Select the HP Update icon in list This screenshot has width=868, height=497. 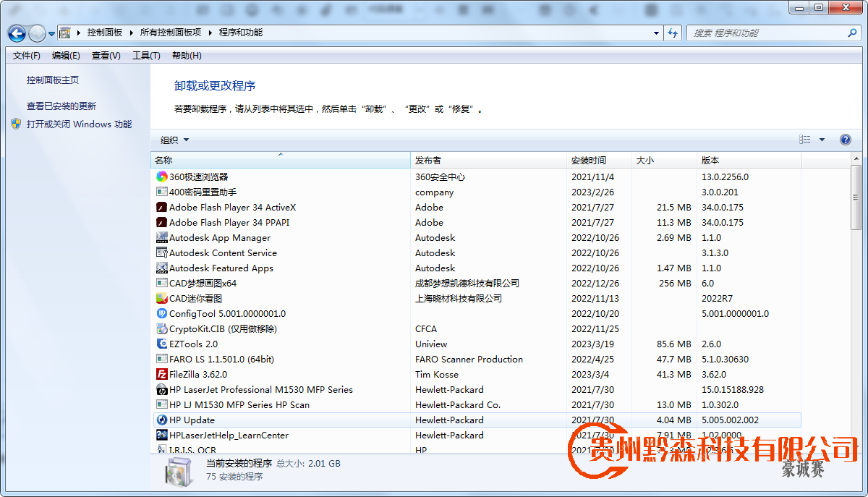162,420
